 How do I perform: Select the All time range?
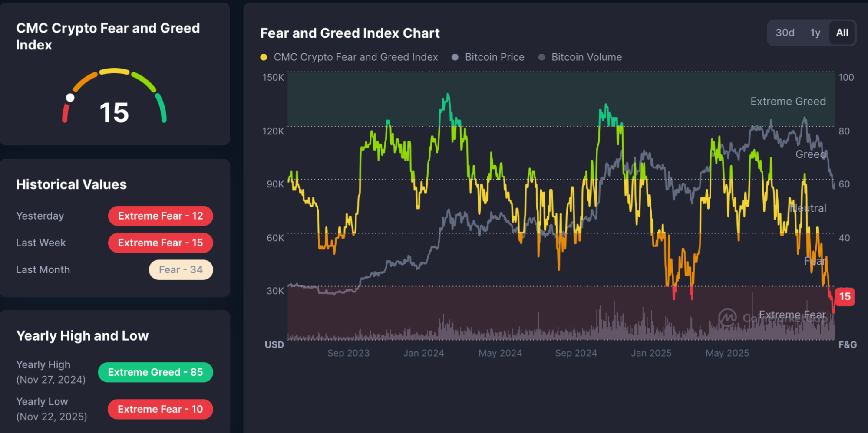pyautogui.click(x=842, y=33)
